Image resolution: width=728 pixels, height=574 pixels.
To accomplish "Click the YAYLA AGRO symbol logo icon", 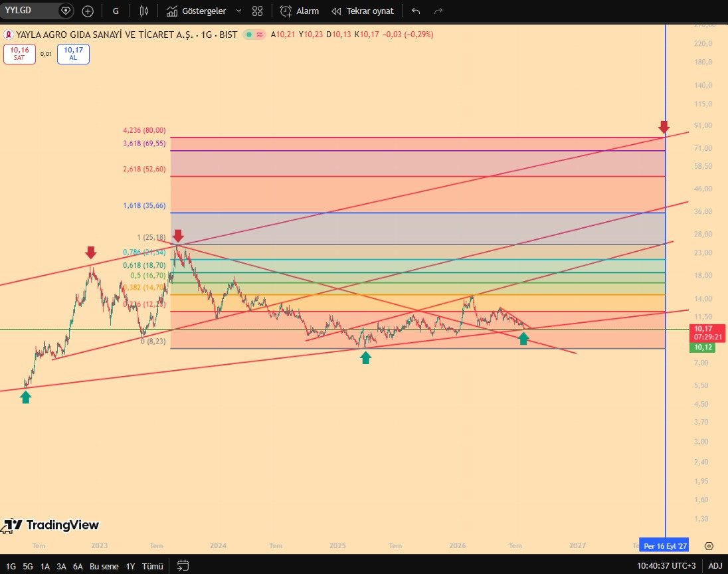I will [9, 35].
